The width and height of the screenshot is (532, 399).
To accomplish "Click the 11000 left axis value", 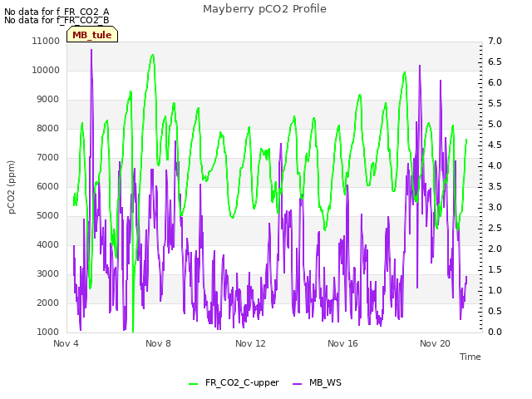I will click(x=46, y=41).
